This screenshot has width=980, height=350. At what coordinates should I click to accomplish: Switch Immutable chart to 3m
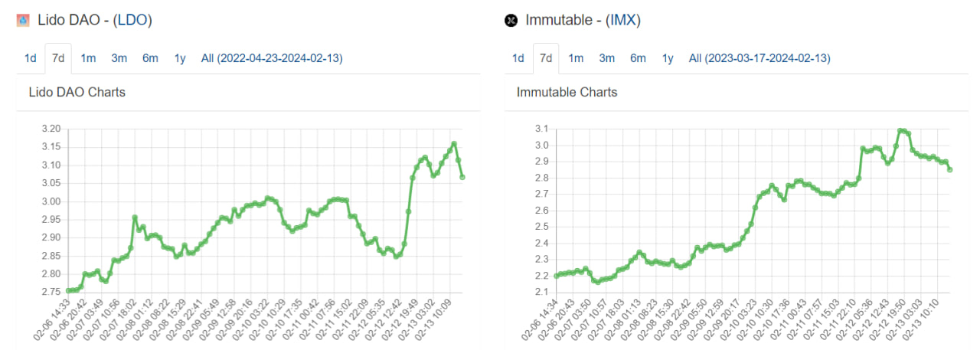click(606, 58)
